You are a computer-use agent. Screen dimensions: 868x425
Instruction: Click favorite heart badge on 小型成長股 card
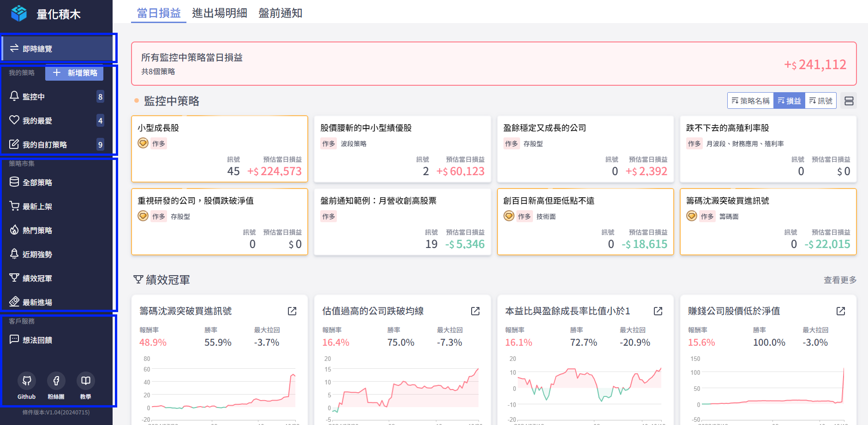click(143, 143)
